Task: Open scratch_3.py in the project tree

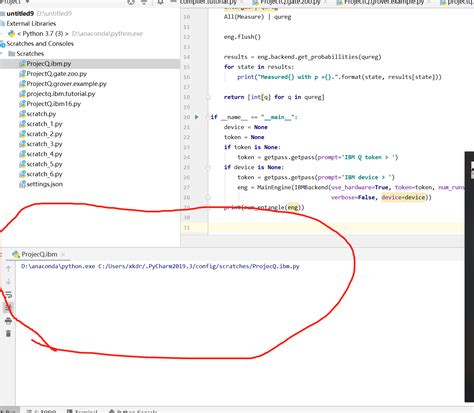Action: tap(45, 144)
